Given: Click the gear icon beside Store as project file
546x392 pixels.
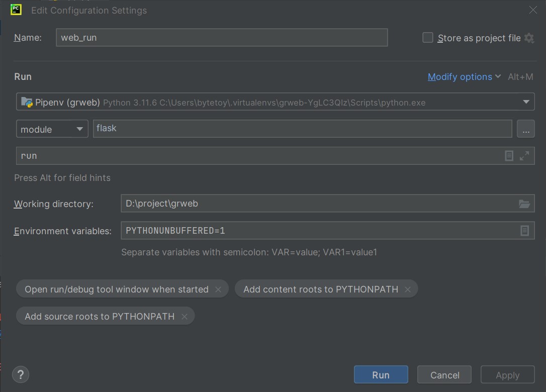Looking at the screenshot, I should point(529,38).
